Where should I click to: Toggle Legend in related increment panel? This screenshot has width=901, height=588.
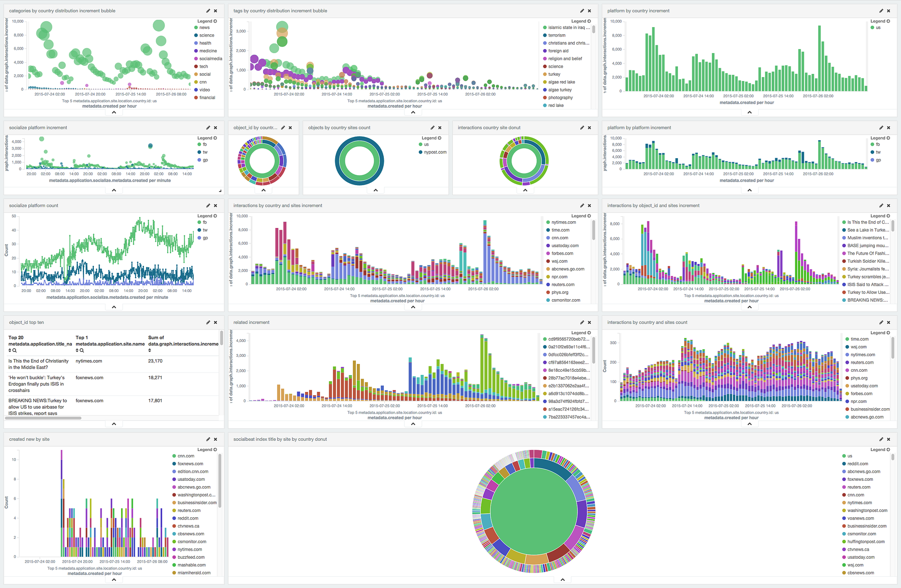[x=581, y=333]
